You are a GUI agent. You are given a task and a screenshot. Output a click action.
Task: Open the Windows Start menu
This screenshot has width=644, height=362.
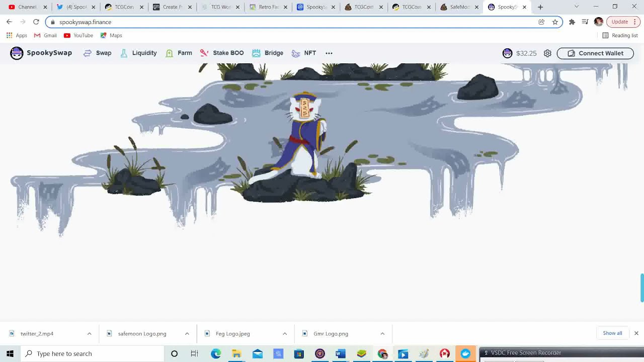coord(10,353)
